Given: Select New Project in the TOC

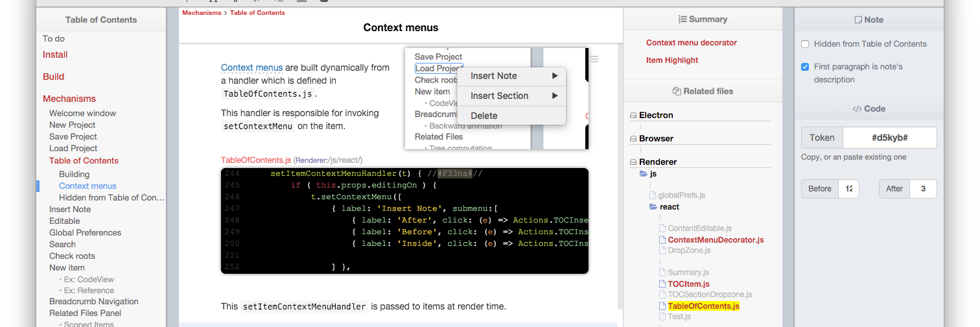Looking at the screenshot, I should (72, 125).
